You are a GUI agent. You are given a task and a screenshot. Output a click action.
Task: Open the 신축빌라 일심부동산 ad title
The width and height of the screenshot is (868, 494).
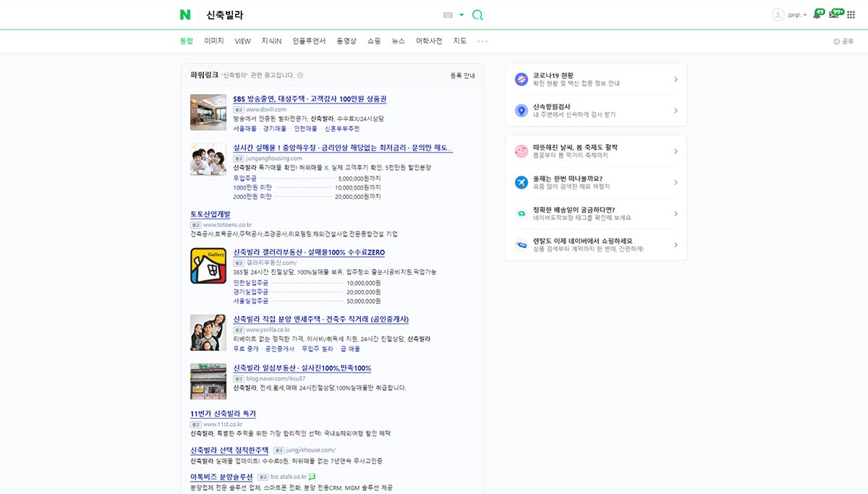point(302,368)
